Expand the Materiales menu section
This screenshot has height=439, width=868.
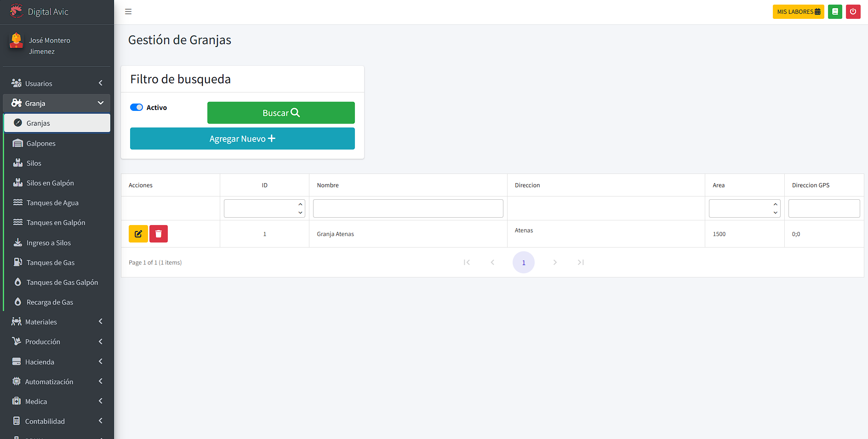pos(57,322)
